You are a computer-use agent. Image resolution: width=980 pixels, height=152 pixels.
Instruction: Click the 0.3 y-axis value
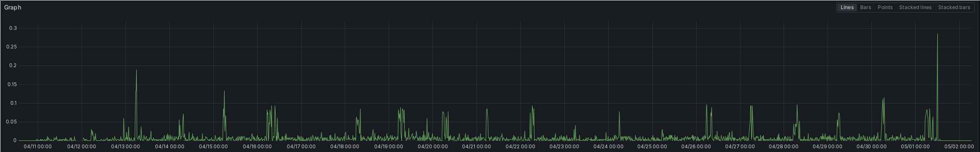[13, 28]
